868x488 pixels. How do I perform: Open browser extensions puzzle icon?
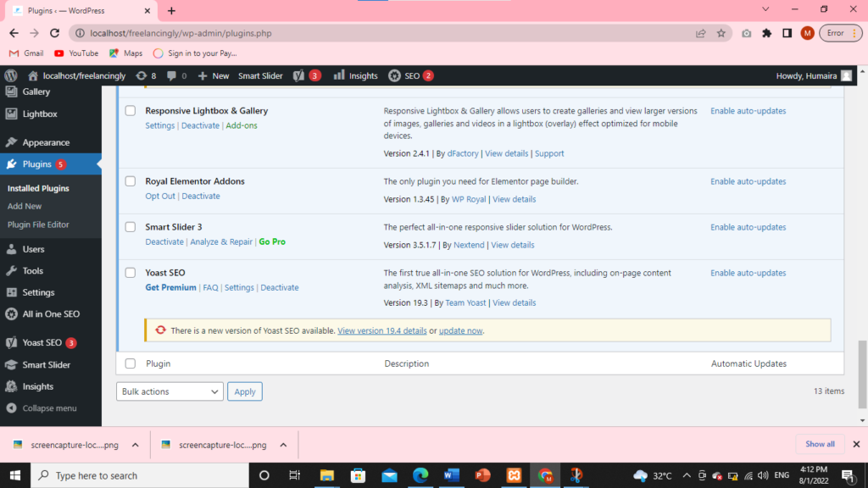pos(766,33)
